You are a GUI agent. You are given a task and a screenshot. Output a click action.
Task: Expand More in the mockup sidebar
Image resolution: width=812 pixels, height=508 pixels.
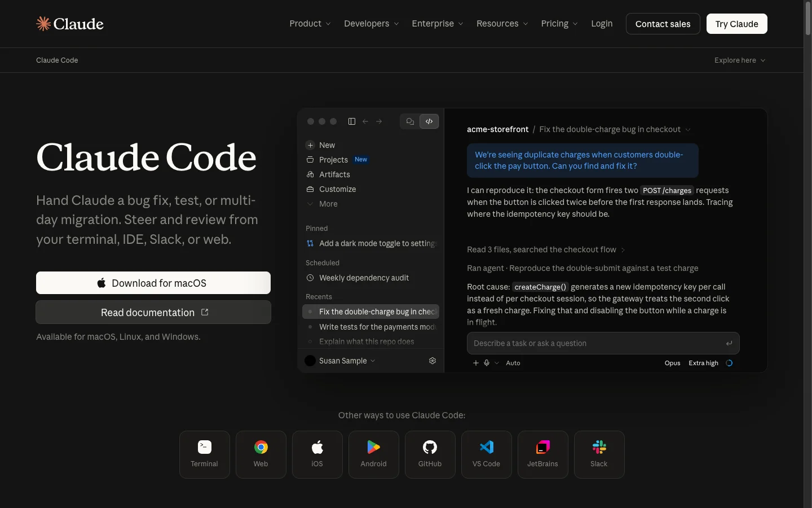(321, 204)
